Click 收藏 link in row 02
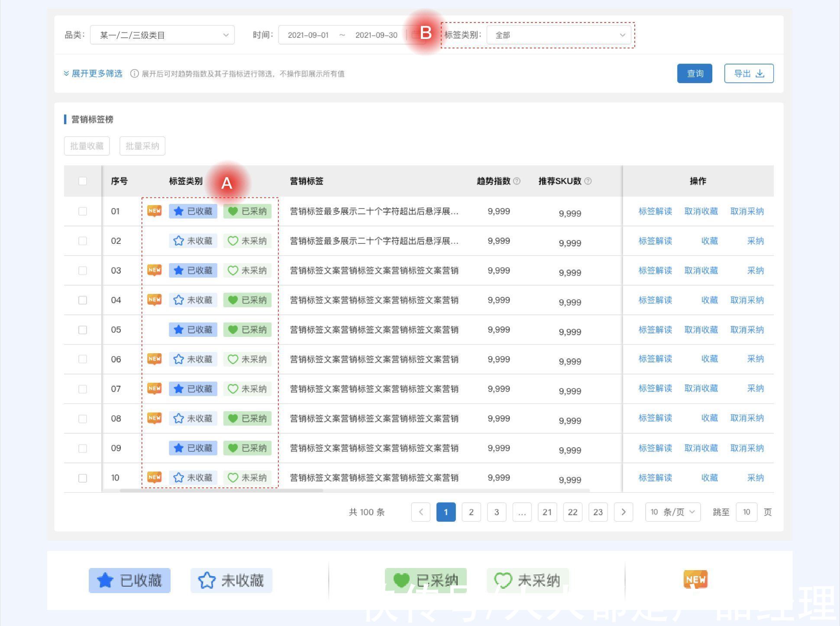The height and width of the screenshot is (626, 840). point(710,241)
